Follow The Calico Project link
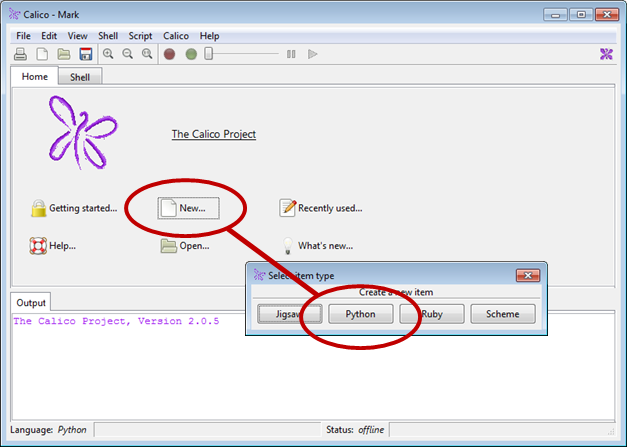Viewport: 627px width, 447px height. pyautogui.click(x=214, y=134)
